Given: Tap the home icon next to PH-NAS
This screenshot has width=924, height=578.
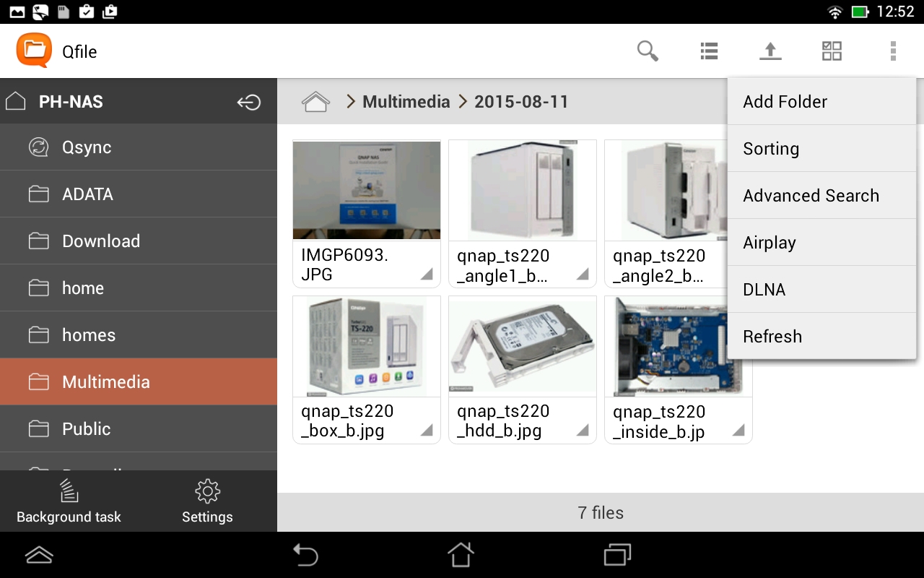Looking at the screenshot, I should (x=16, y=101).
